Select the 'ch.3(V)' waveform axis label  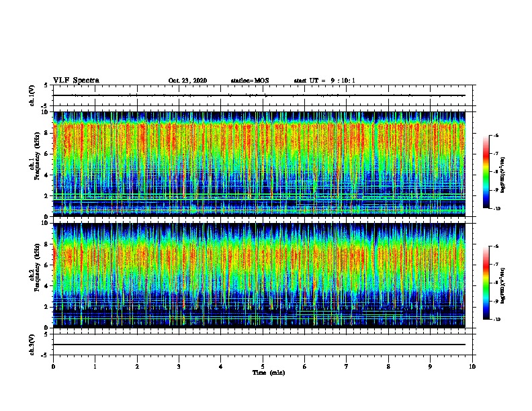click(x=32, y=345)
